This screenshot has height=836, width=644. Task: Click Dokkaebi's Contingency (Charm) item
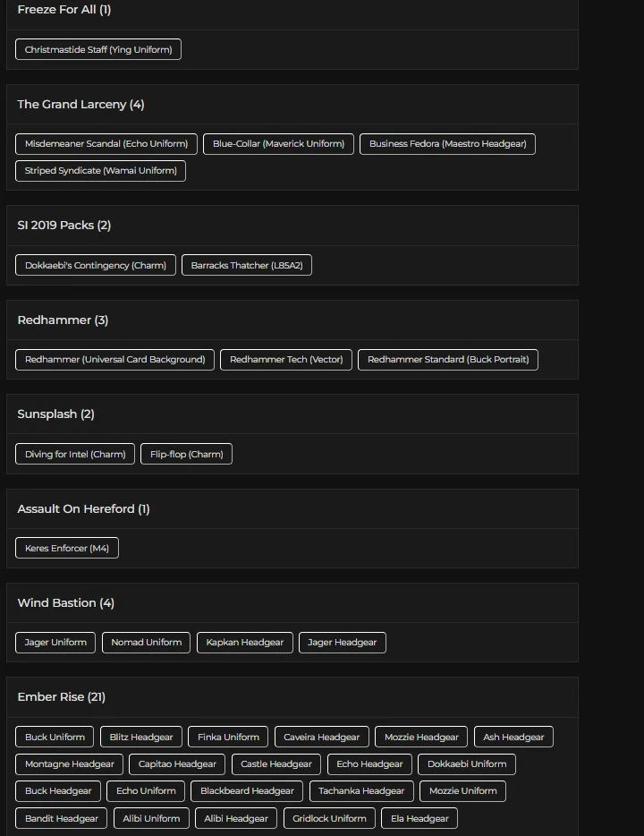pyautogui.click(x=96, y=265)
